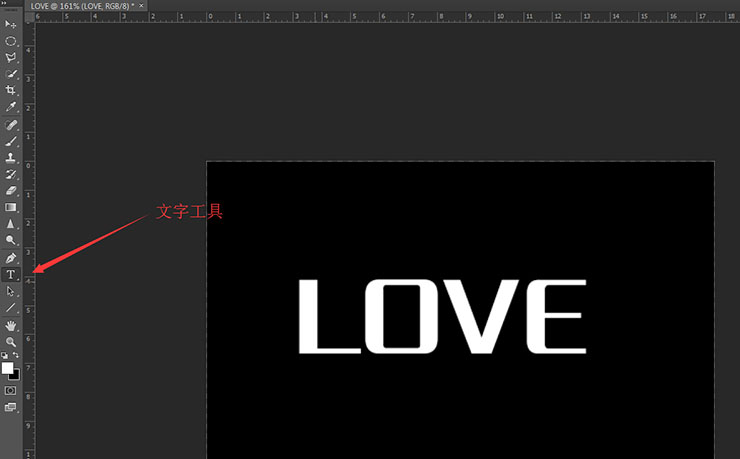The image size is (740, 459).
Task: Select the Hand tool
Action: click(x=11, y=325)
